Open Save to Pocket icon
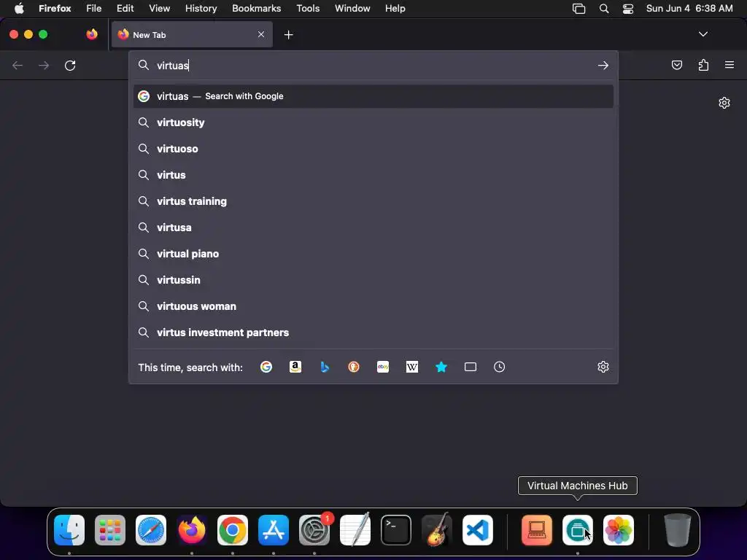747x560 pixels. point(676,65)
